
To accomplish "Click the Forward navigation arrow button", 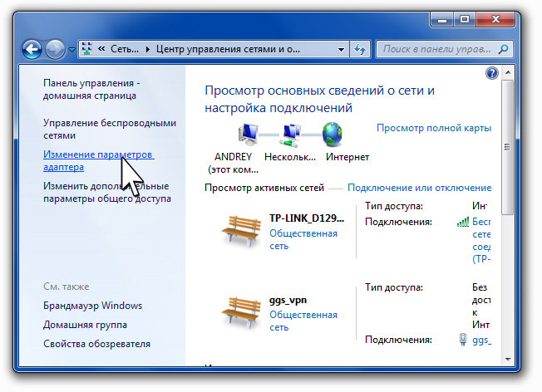I will pyautogui.click(x=56, y=49).
